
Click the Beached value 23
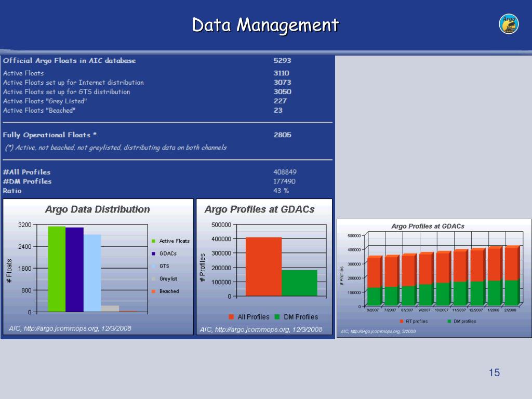tap(278, 110)
